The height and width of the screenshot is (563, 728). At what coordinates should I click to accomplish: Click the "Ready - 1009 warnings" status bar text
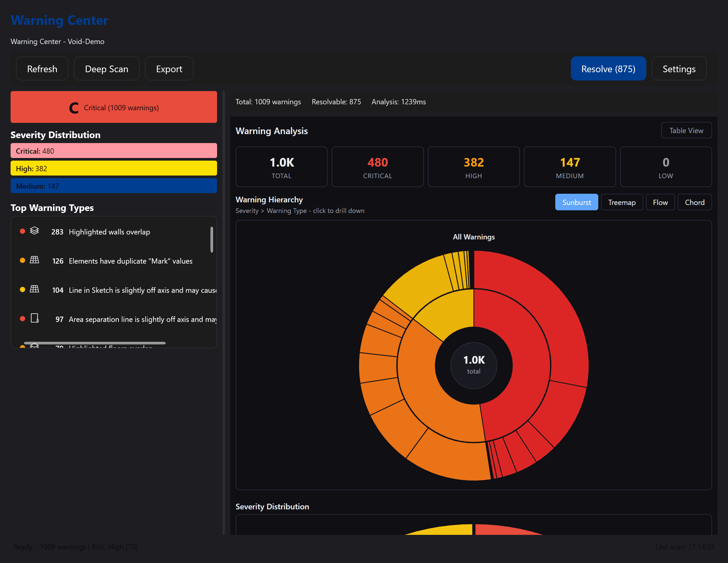point(75,547)
